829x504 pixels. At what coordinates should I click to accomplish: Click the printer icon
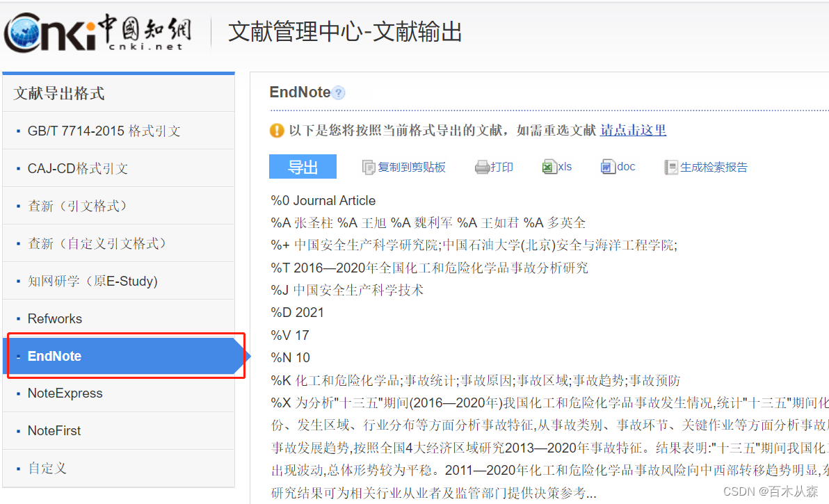482,168
